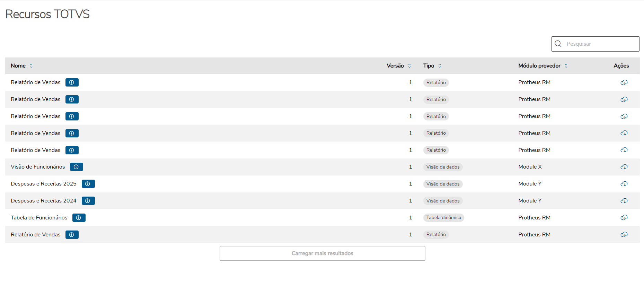Click the Visão de dados tag for Module X
This screenshot has height=298, width=644.
pyautogui.click(x=443, y=167)
